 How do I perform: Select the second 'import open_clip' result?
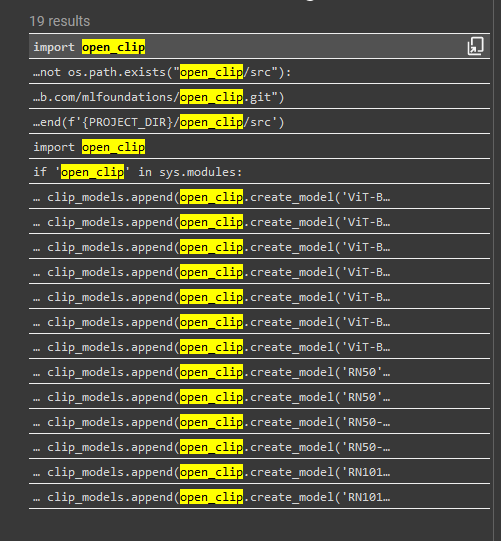pos(259,147)
